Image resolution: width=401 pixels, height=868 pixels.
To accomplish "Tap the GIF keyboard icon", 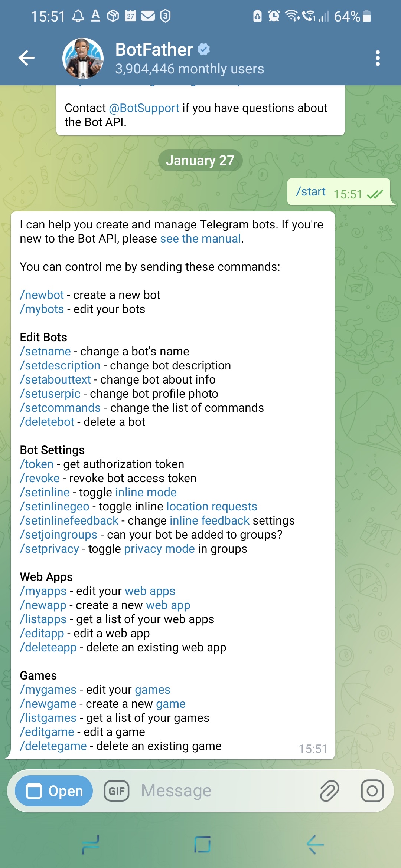I will point(117,791).
